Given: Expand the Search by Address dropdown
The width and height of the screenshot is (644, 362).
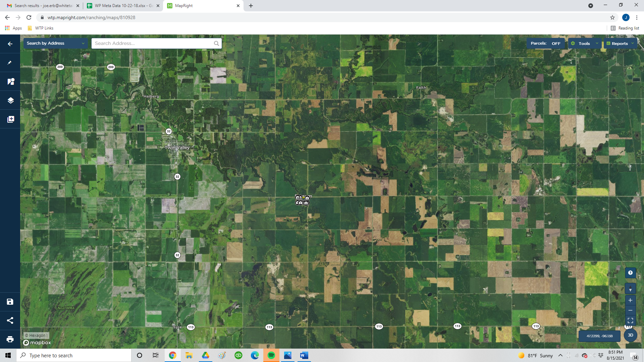Looking at the screenshot, I should click(x=56, y=43).
